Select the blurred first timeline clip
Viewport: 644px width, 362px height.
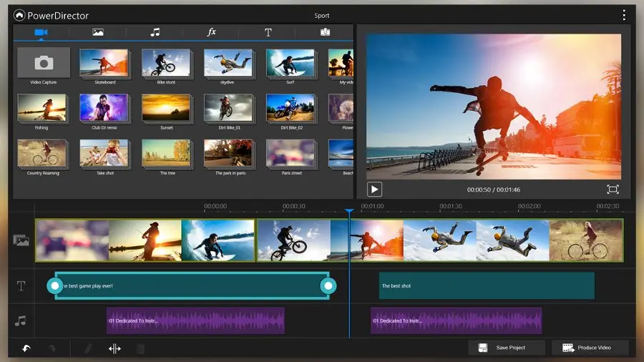coord(72,240)
